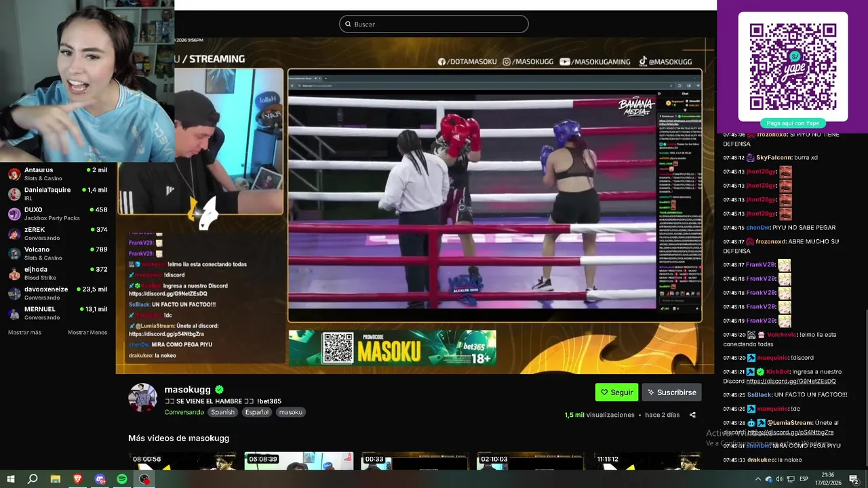Open the LumiaStream discord.gg link in chat
868x488 pixels.
791,432
